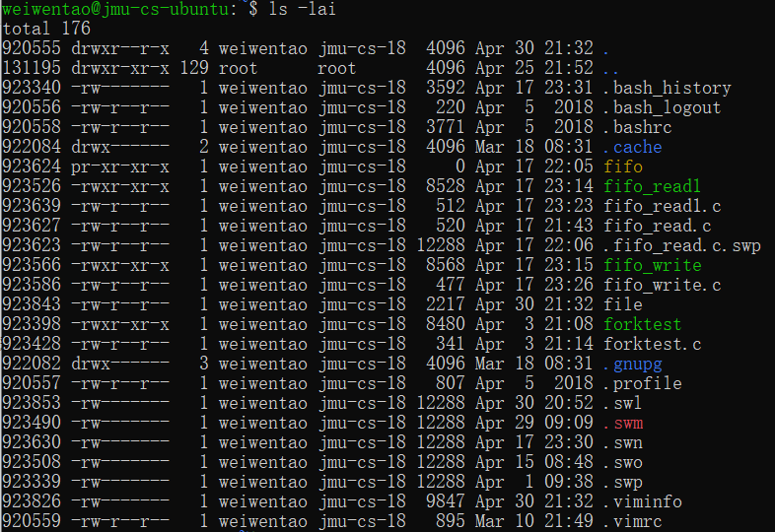Click the blue .cache directory name
This screenshot has width=775, height=532.
633,148
